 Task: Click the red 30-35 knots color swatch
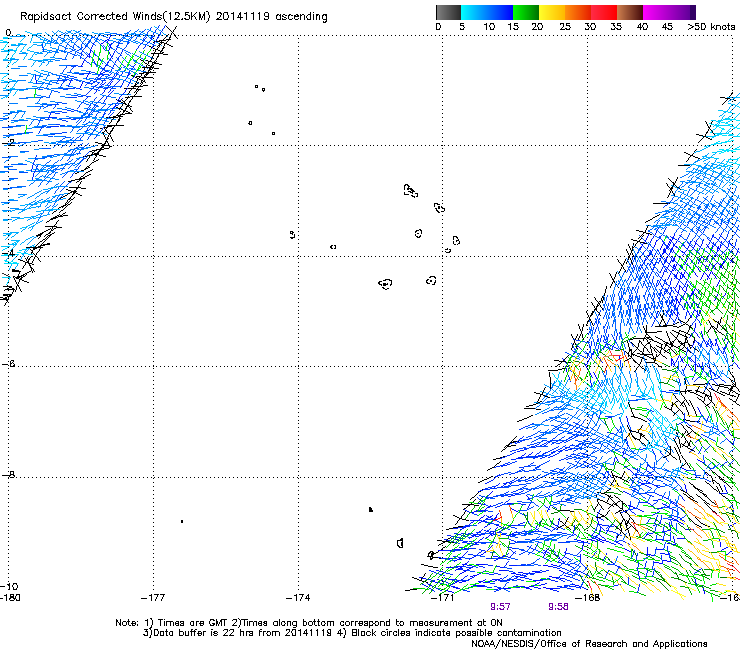click(x=604, y=12)
